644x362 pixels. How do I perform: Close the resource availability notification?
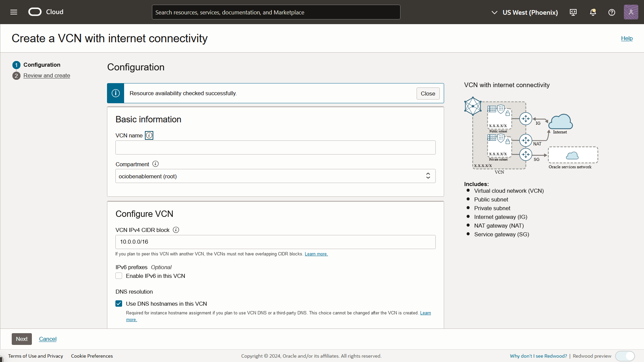point(428,94)
